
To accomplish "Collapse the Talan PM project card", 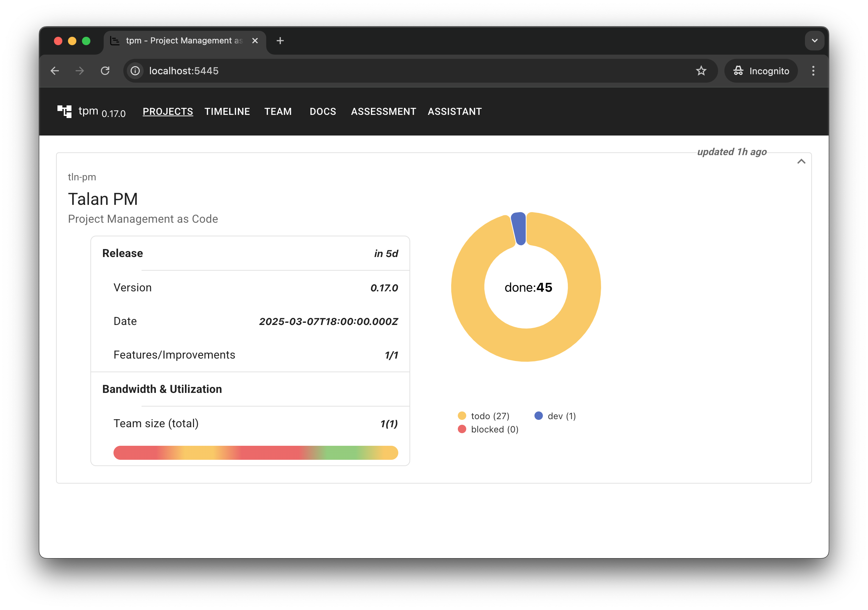I will point(801,162).
